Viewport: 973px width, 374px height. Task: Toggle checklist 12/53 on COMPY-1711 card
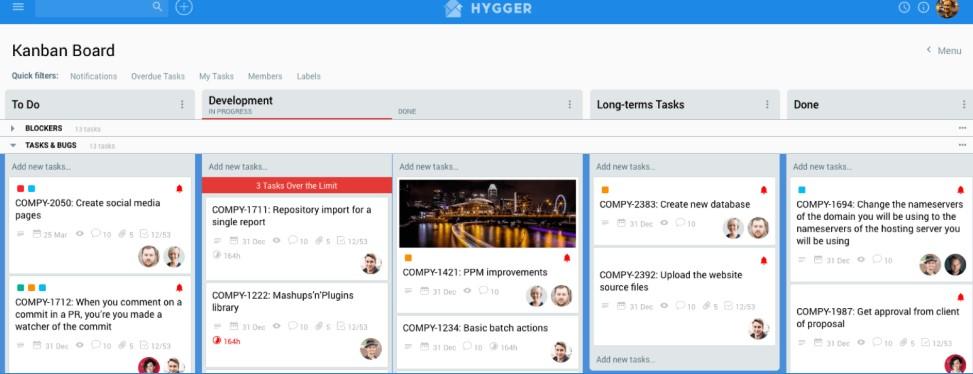pyautogui.click(x=351, y=241)
